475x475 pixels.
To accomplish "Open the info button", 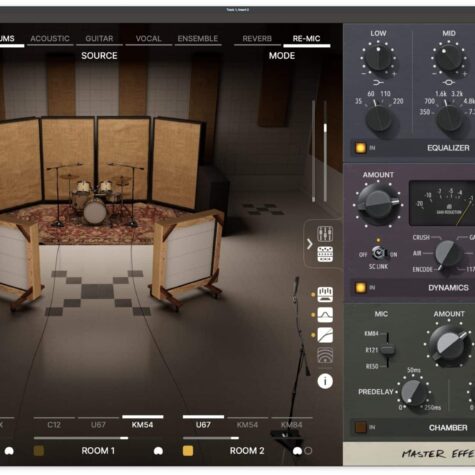I will [x=325, y=381].
